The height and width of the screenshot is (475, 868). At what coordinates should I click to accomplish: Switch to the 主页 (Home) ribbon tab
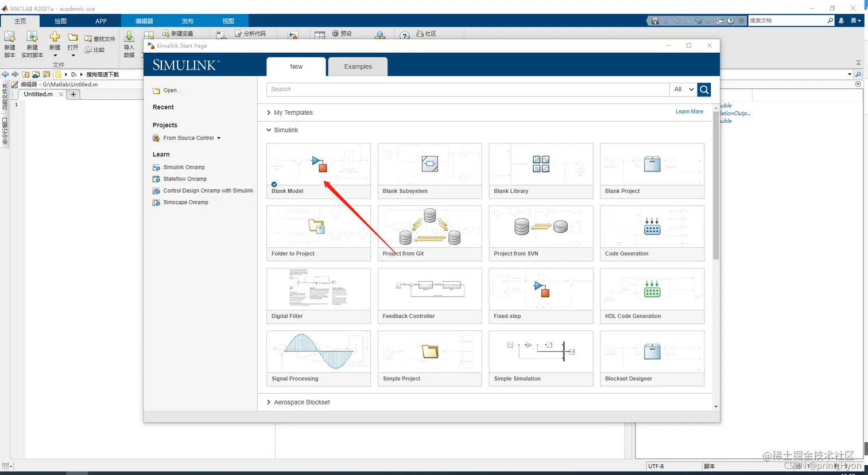tap(20, 21)
